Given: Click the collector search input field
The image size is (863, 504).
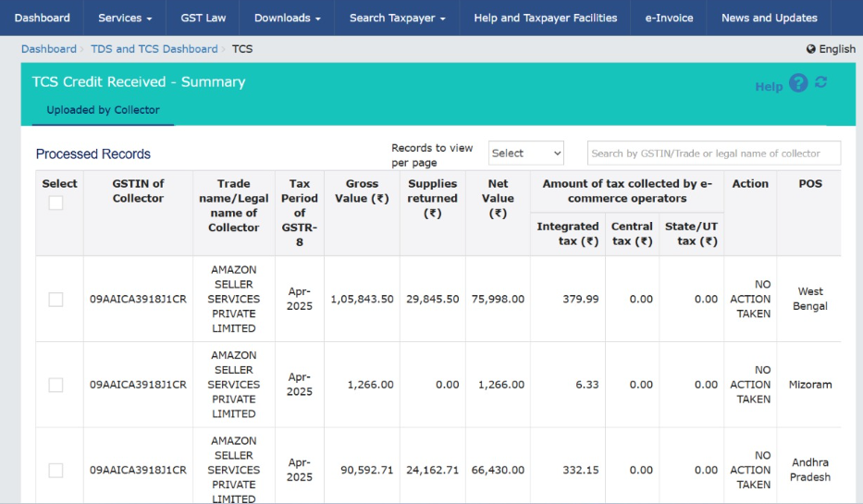Looking at the screenshot, I should [713, 154].
